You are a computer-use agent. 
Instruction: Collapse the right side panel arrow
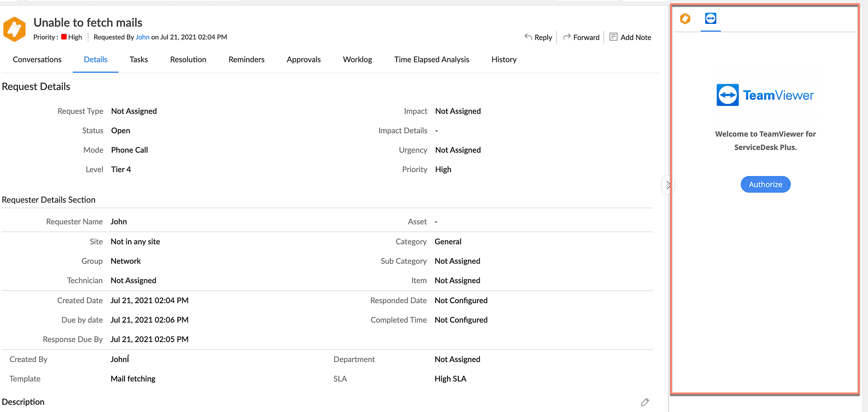click(668, 185)
